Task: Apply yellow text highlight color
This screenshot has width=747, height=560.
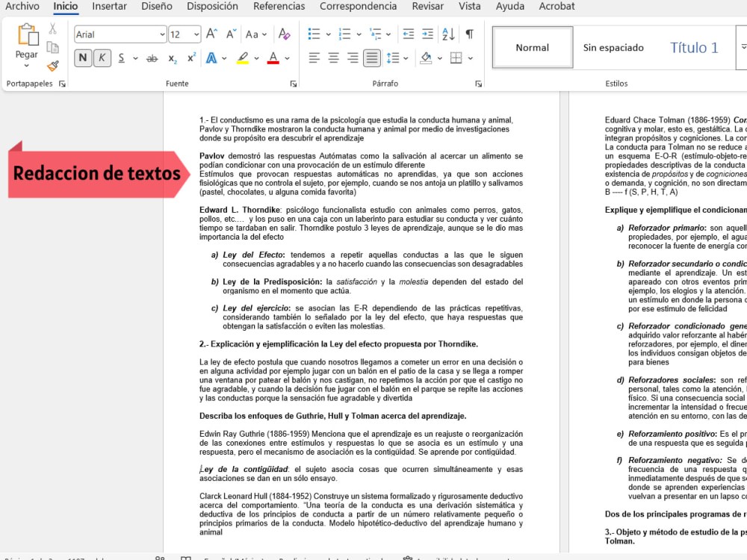Action: 243,58
